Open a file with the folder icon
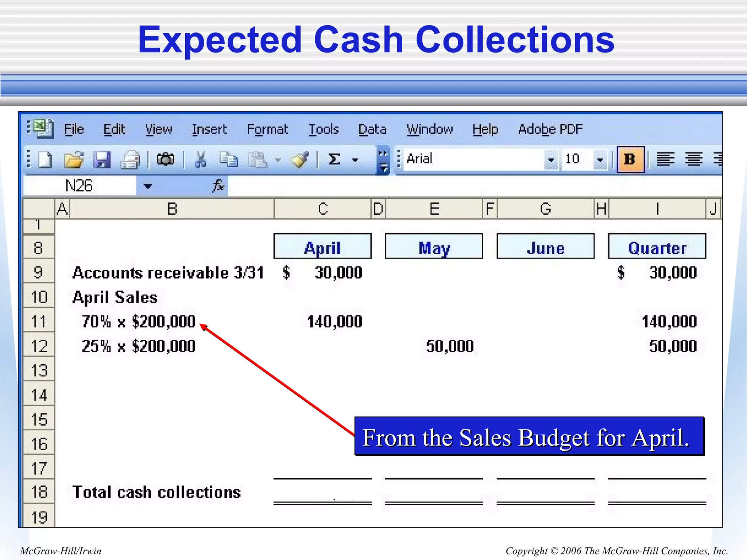Image resolution: width=747 pixels, height=560 pixels. click(x=73, y=160)
